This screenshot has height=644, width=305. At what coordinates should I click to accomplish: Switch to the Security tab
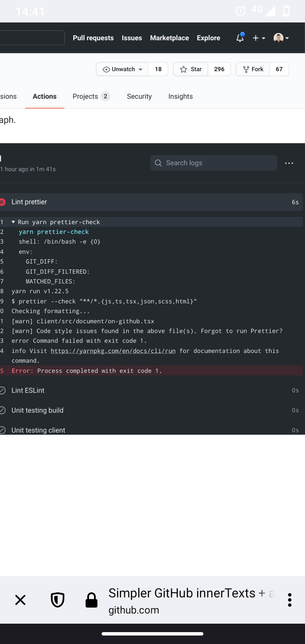[x=139, y=96]
